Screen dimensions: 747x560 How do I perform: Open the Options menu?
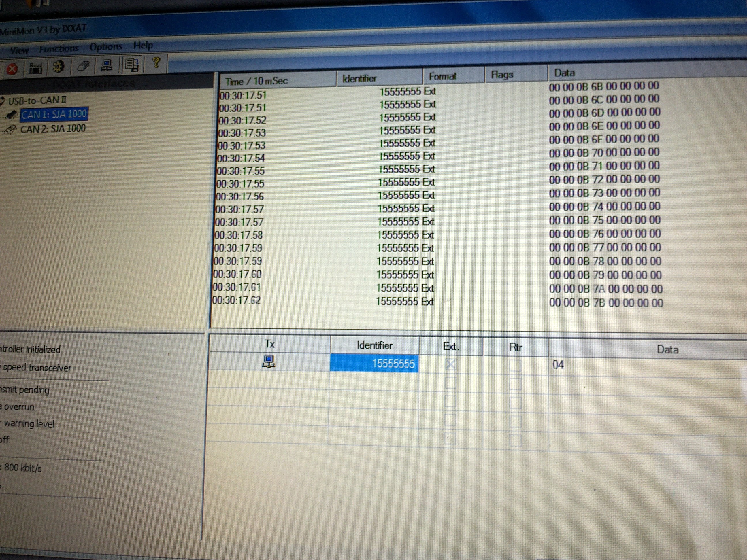pyautogui.click(x=106, y=47)
